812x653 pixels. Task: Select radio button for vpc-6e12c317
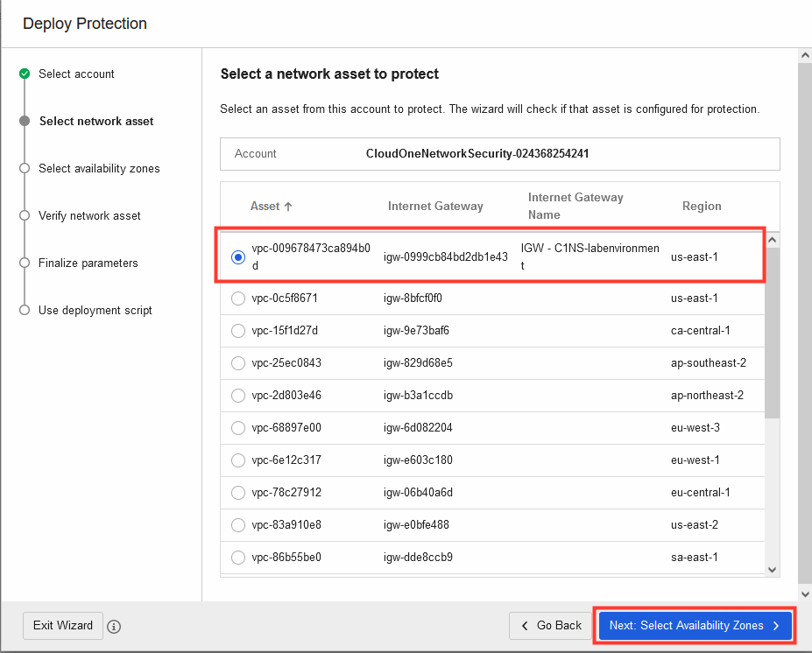[238, 460]
